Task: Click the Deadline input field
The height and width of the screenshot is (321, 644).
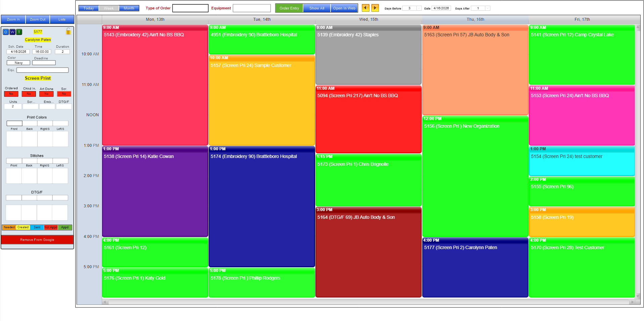Action: [x=44, y=63]
